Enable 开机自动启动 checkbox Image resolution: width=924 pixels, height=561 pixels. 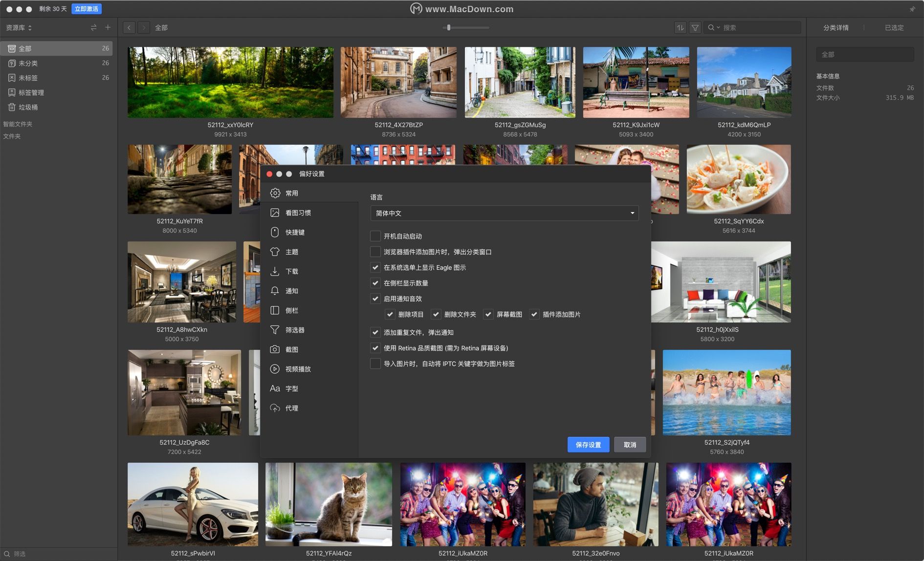375,236
